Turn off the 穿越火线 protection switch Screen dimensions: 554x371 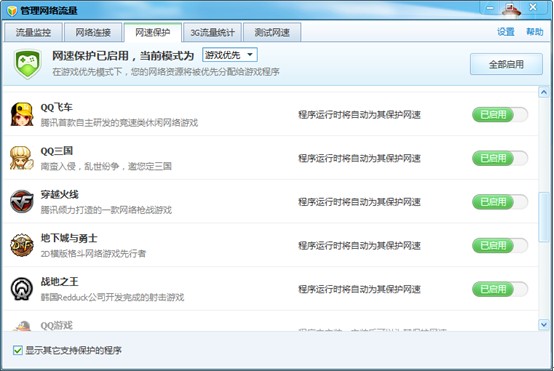pos(500,202)
